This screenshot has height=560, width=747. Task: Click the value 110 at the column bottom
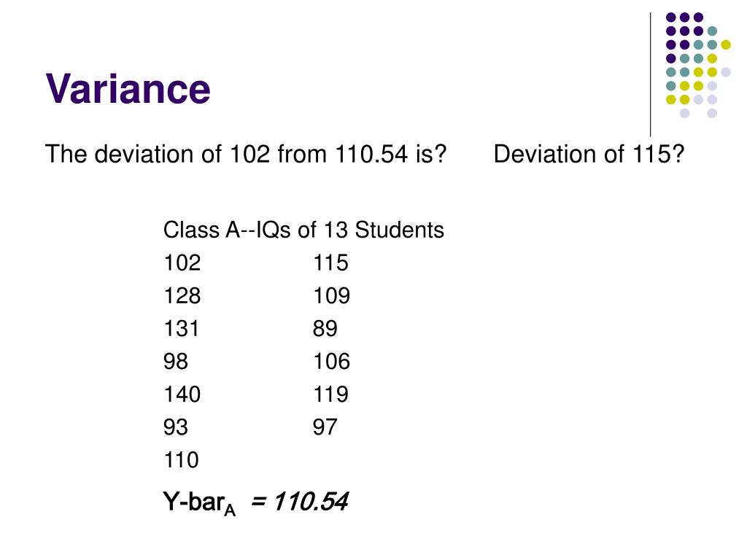click(181, 460)
